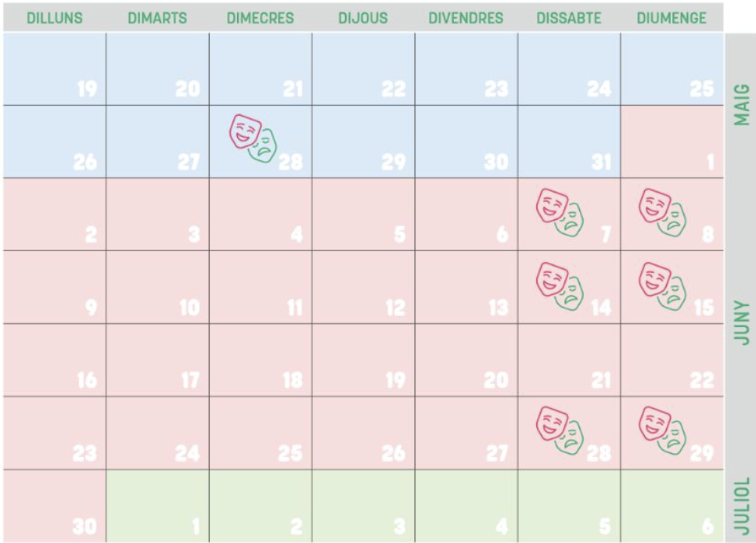This screenshot has height=543, width=756.
Task: Click the masks icon on June 29
Action: [x=663, y=430]
